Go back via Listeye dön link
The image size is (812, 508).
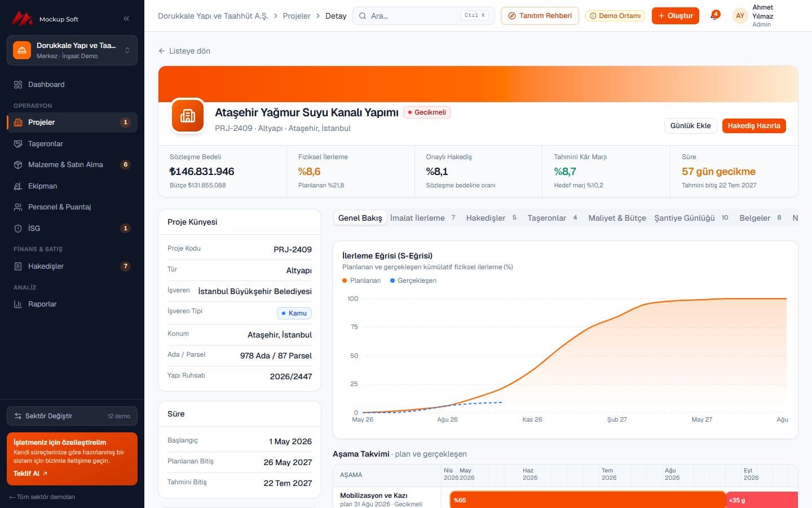184,51
